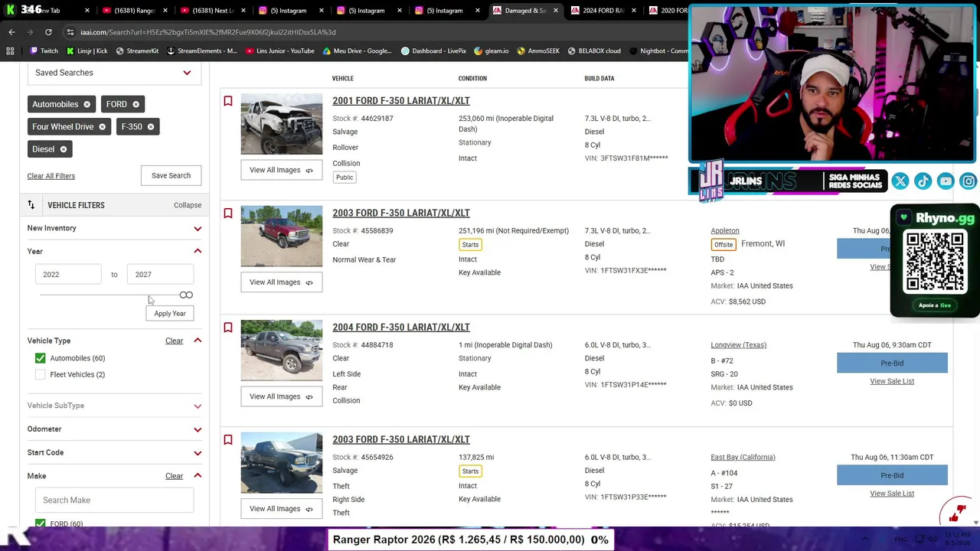The image size is (980, 551).
Task: View Sale List for East Bay listing
Action: pyautogui.click(x=892, y=494)
